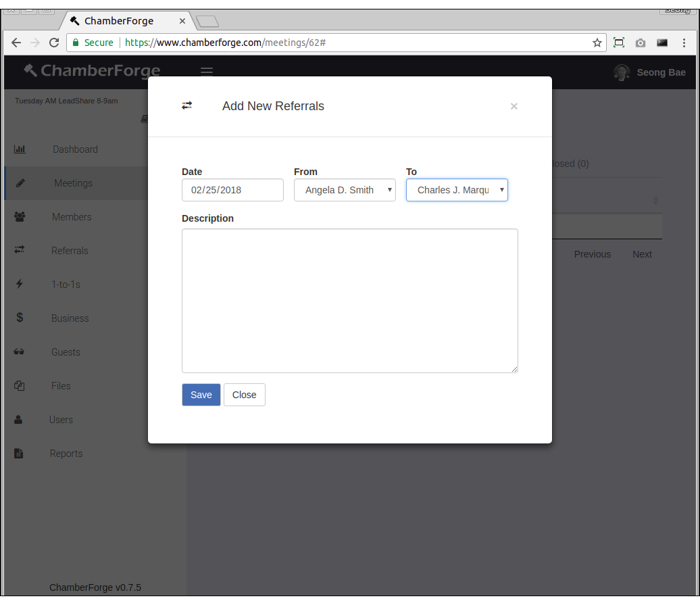Toggle the hamburger menu in header
The width and height of the screenshot is (700, 605).
coord(207,72)
